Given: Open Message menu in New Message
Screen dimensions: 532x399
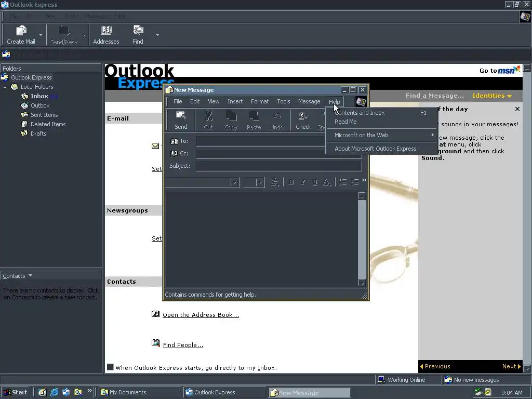Looking at the screenshot, I should (309, 101).
